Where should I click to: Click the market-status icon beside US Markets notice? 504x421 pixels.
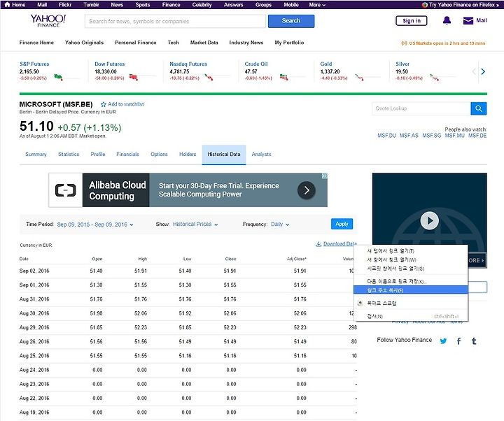404,43
